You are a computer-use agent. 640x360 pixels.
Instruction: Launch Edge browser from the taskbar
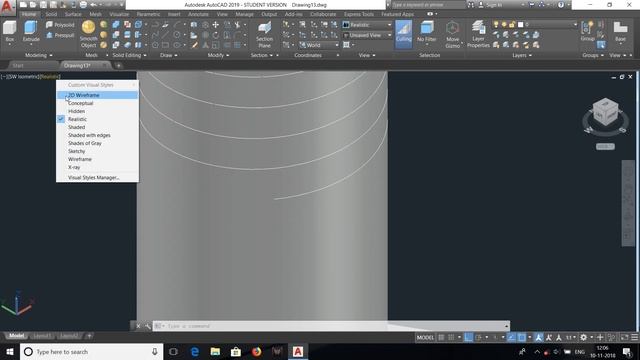(x=195, y=351)
